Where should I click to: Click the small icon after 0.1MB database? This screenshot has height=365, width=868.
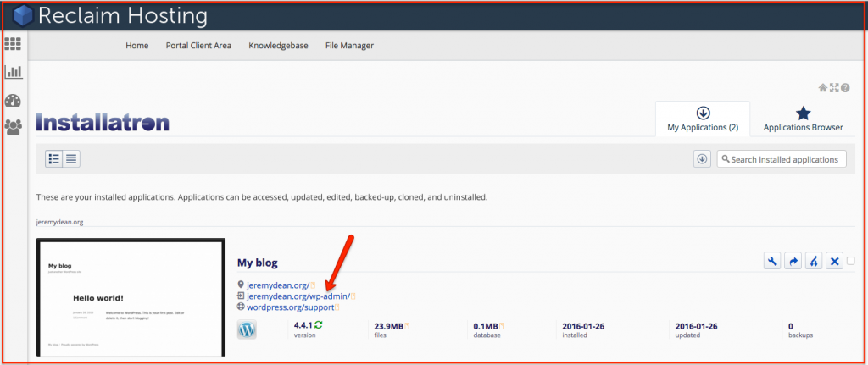click(x=502, y=326)
